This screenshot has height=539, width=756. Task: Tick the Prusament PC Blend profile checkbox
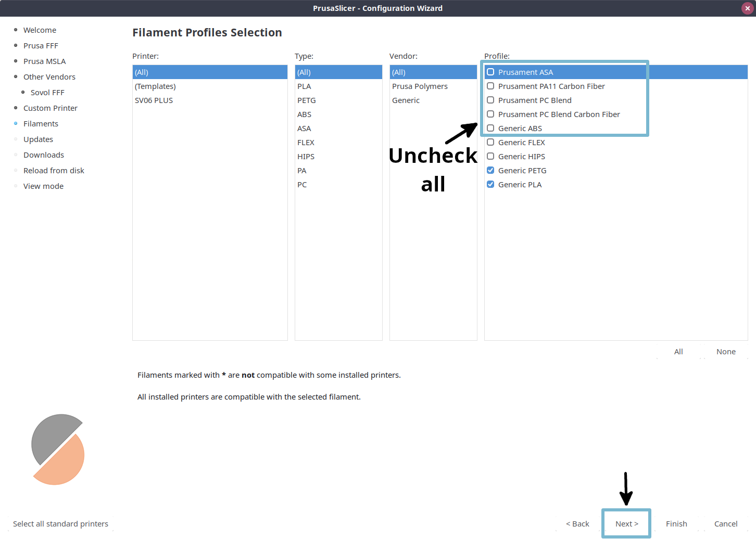pyautogui.click(x=490, y=100)
